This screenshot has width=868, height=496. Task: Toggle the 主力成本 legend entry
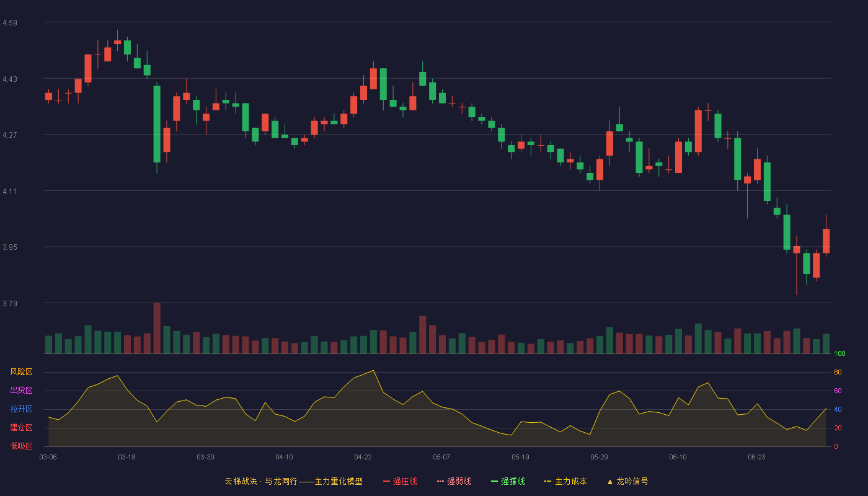click(565, 481)
